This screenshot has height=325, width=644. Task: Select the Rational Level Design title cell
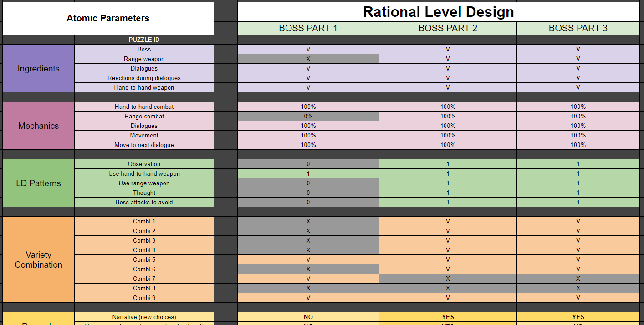click(439, 12)
